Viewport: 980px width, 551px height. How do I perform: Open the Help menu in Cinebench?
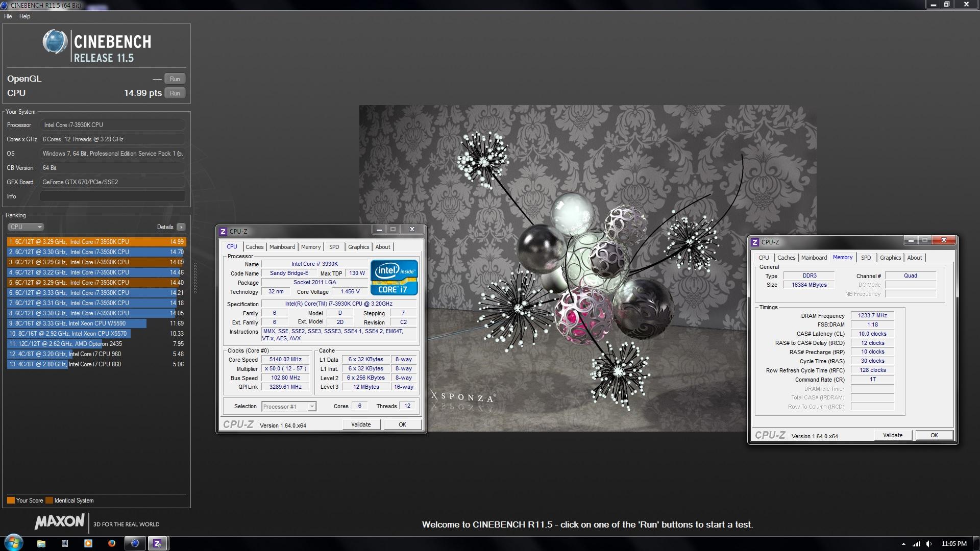click(24, 16)
